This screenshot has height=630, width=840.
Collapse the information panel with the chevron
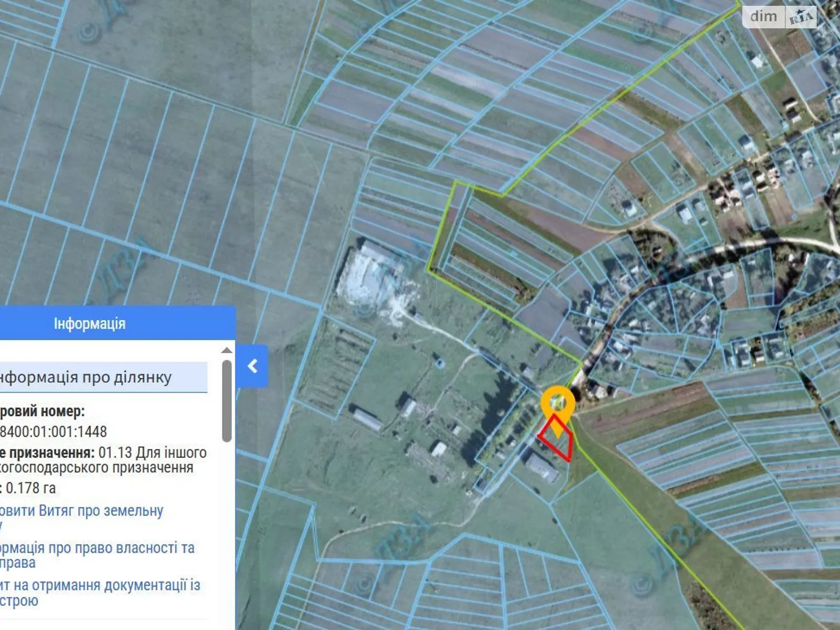[253, 366]
